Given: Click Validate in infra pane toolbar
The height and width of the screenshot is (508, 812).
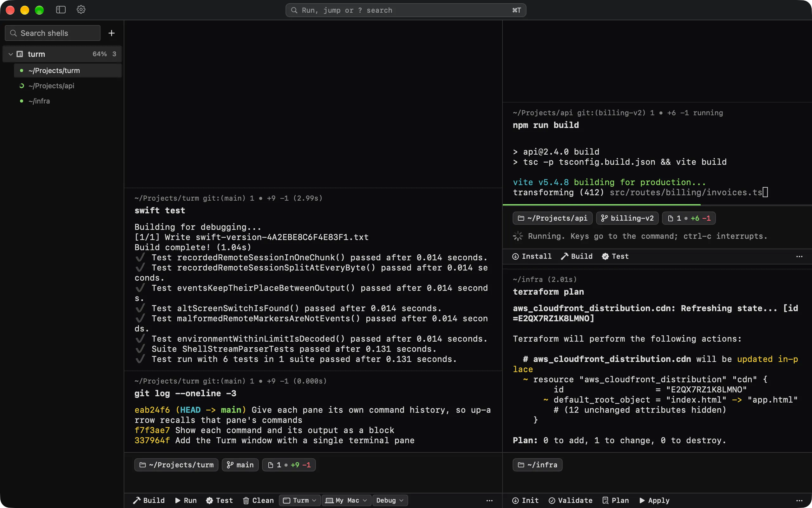Looking at the screenshot, I should click(570, 500).
